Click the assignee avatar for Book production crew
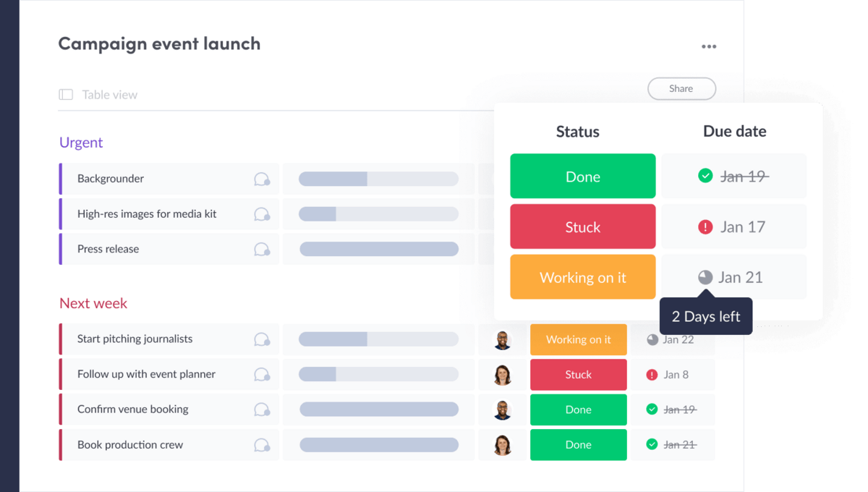The height and width of the screenshot is (492, 868). point(503,444)
